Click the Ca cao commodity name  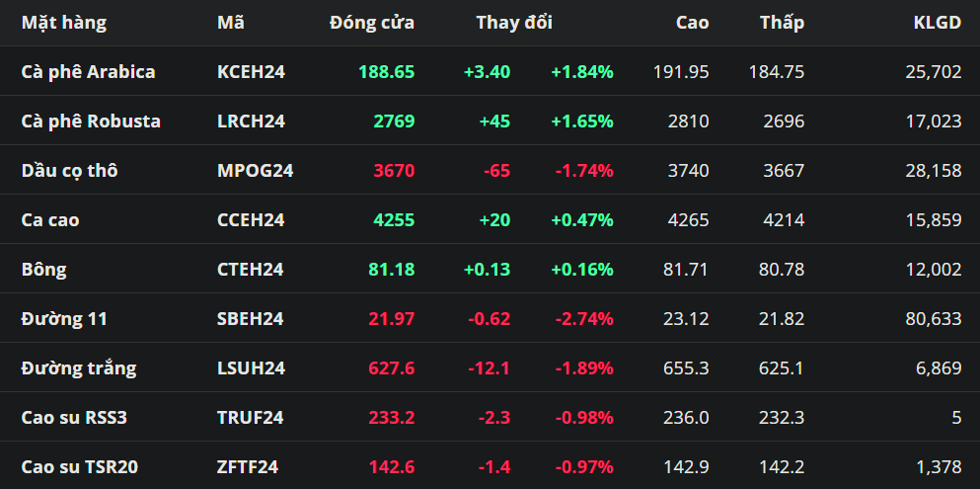click(50, 219)
